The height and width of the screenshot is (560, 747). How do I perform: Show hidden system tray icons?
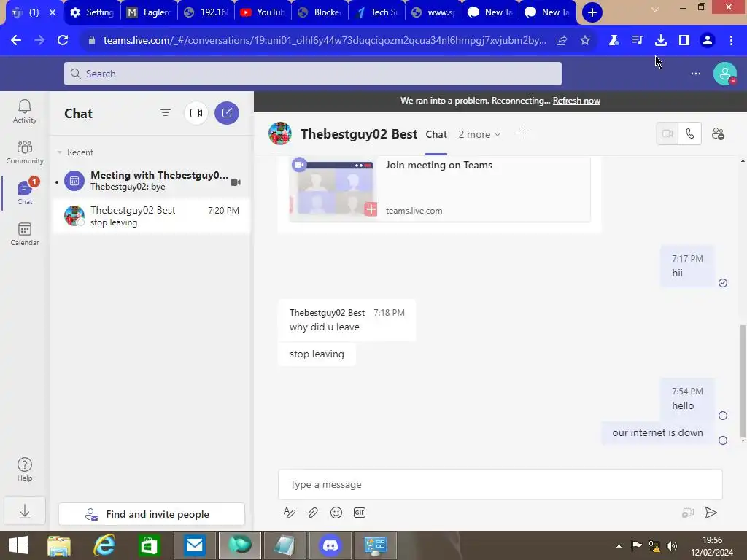point(619,546)
